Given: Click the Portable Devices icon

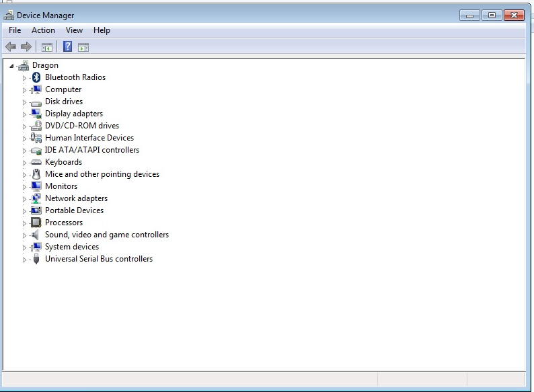Looking at the screenshot, I should (x=36, y=210).
